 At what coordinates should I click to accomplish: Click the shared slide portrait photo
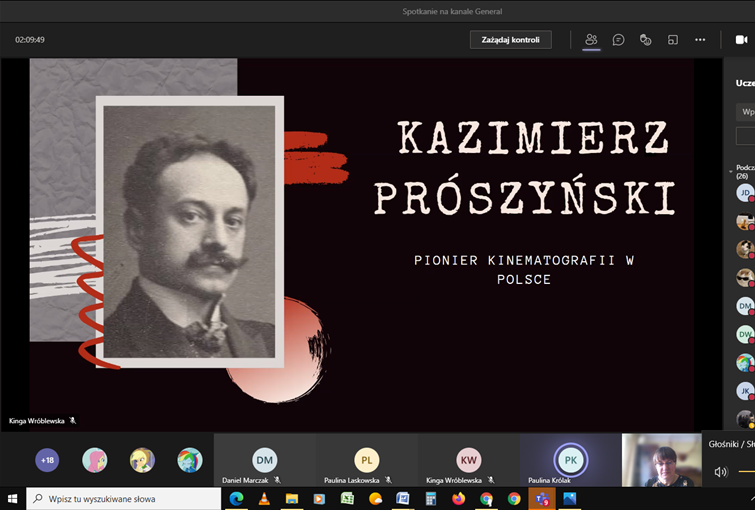pos(189,232)
